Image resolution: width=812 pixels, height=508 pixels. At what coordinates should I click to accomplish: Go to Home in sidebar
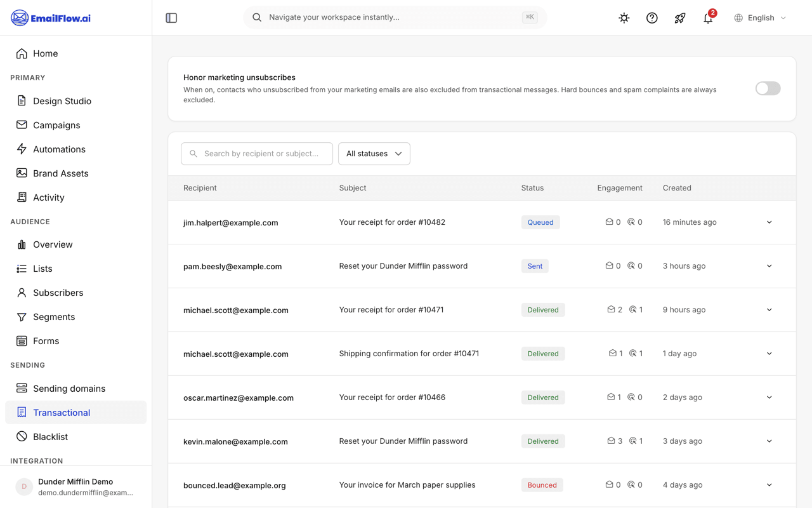coord(75,53)
